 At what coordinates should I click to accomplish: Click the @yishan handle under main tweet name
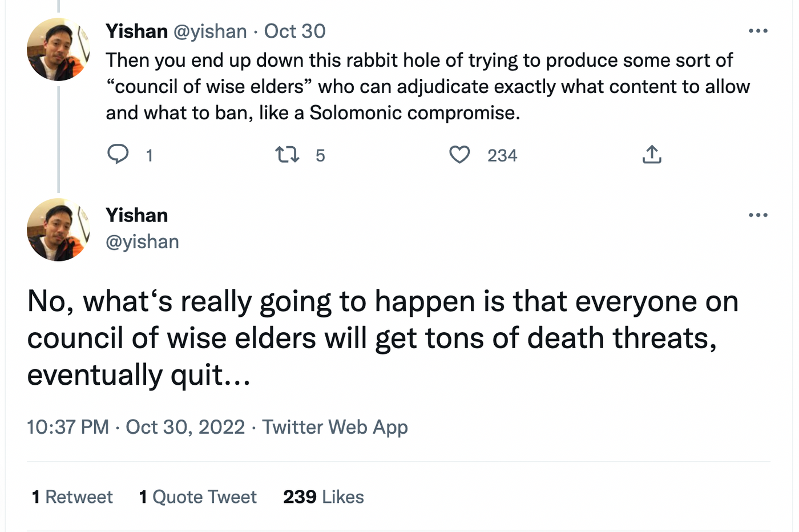tap(142, 241)
